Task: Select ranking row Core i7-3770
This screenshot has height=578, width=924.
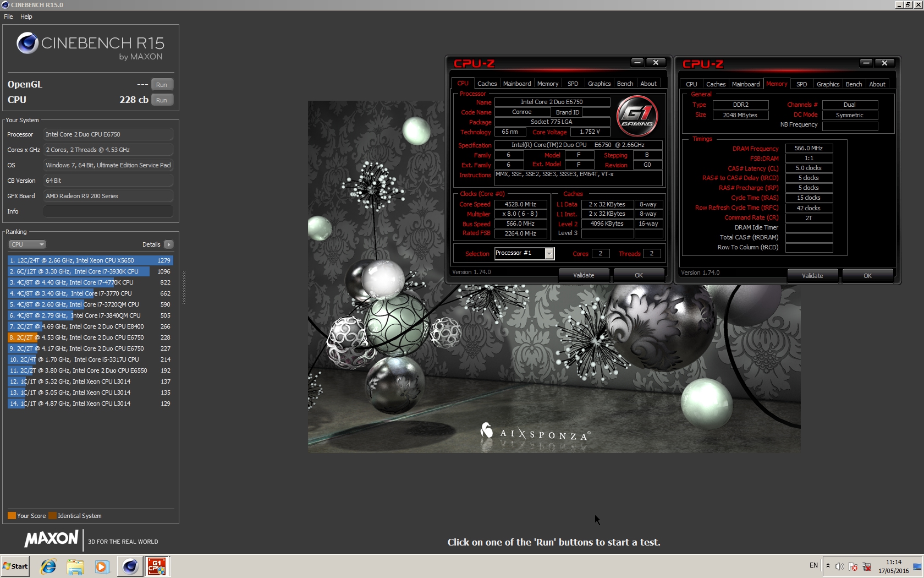Action: (x=90, y=293)
